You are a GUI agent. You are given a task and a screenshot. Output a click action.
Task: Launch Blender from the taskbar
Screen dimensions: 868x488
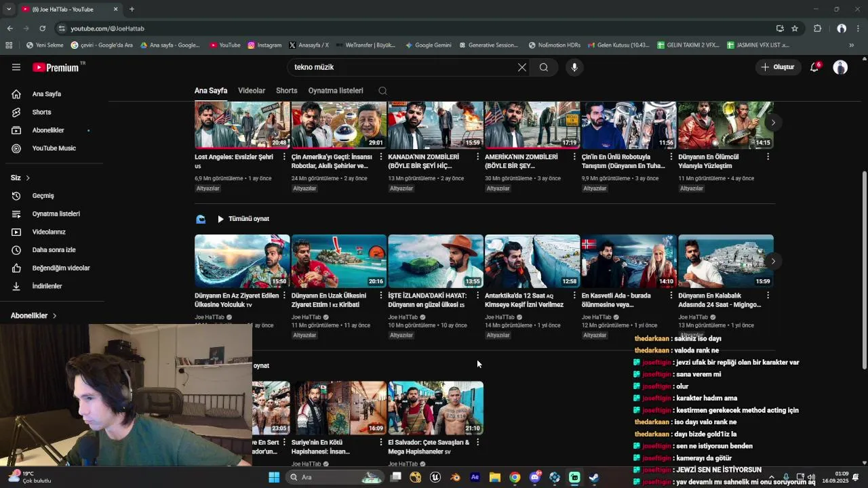click(455, 477)
